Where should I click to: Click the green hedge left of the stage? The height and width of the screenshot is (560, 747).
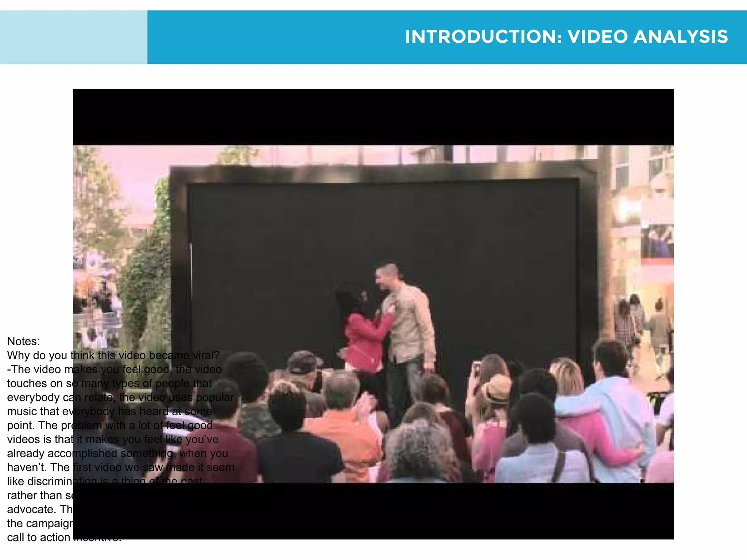146,277
